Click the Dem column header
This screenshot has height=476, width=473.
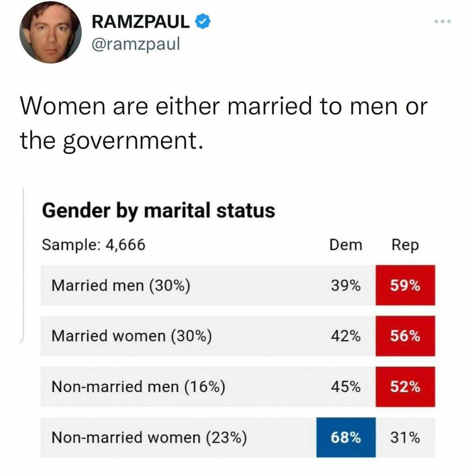point(346,245)
